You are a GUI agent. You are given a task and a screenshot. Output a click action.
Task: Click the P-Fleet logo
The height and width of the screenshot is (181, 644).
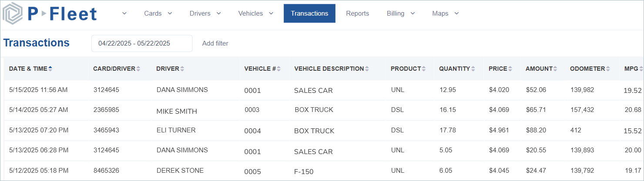50,14
